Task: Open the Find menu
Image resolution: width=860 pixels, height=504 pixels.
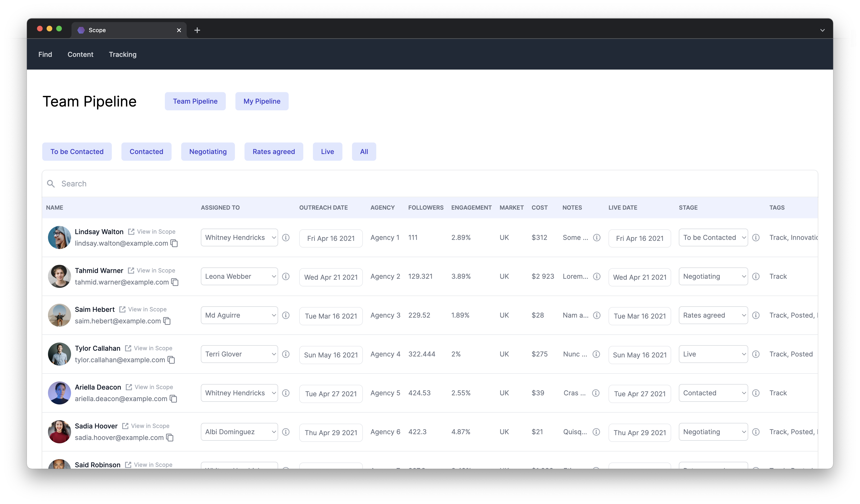Action: point(45,55)
